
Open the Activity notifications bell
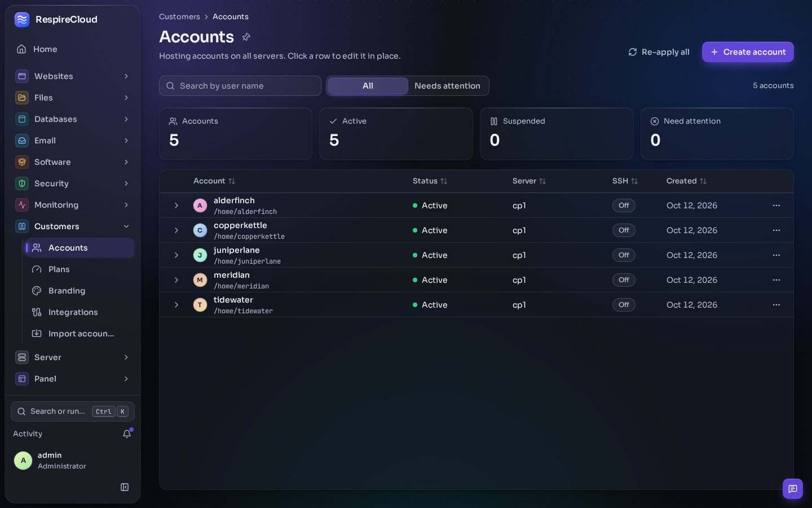[127, 434]
